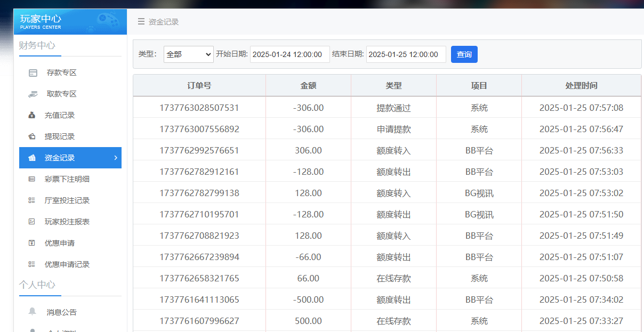Collapse the 财务中心 section header
The width and height of the screenshot is (644, 332).
pyautogui.click(x=39, y=46)
